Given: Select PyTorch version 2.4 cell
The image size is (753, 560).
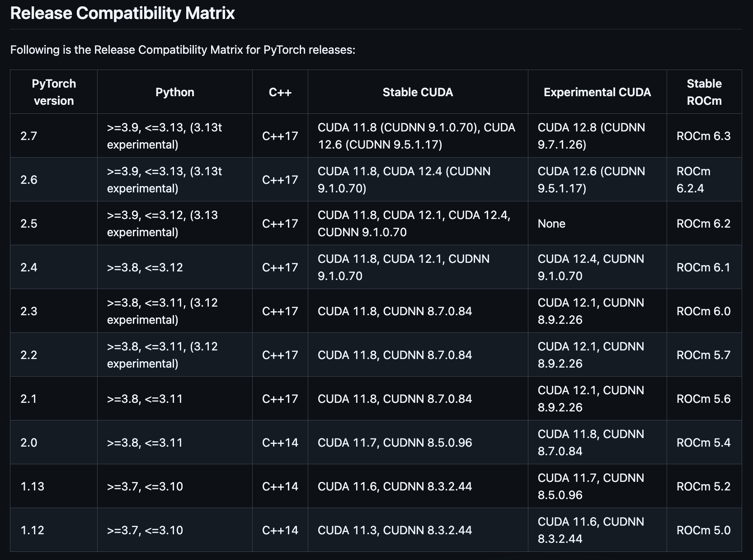Looking at the screenshot, I should coord(54,267).
